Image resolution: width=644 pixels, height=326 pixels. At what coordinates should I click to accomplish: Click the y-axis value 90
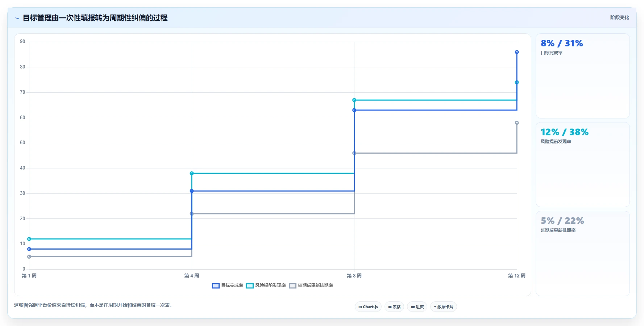(22, 42)
